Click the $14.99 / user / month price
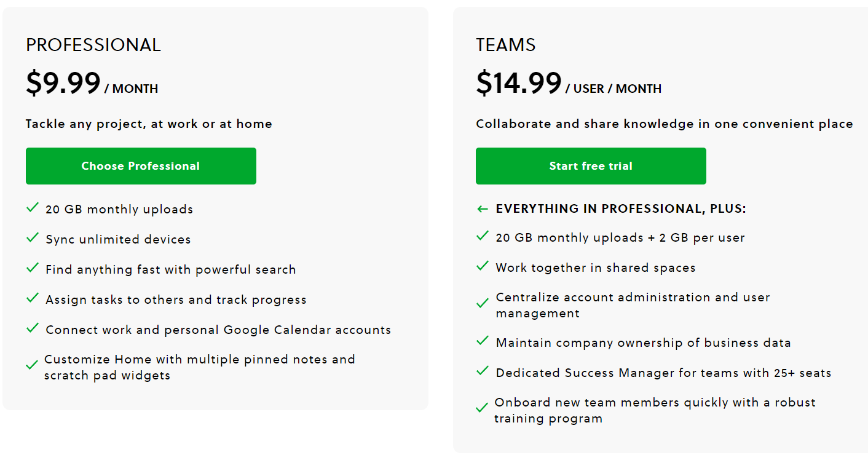Image resolution: width=868 pixels, height=460 pixels. coord(569,84)
